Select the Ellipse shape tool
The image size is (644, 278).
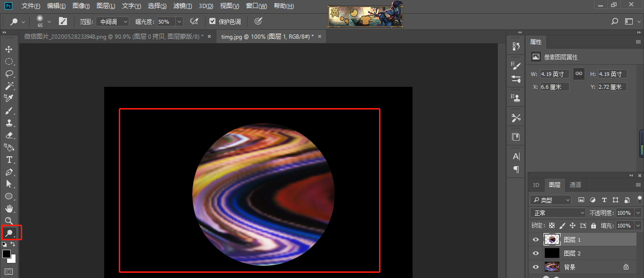pos(9,196)
